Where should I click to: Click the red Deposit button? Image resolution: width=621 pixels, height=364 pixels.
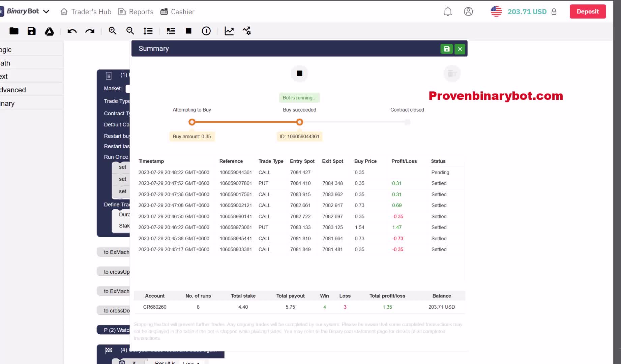(x=587, y=11)
